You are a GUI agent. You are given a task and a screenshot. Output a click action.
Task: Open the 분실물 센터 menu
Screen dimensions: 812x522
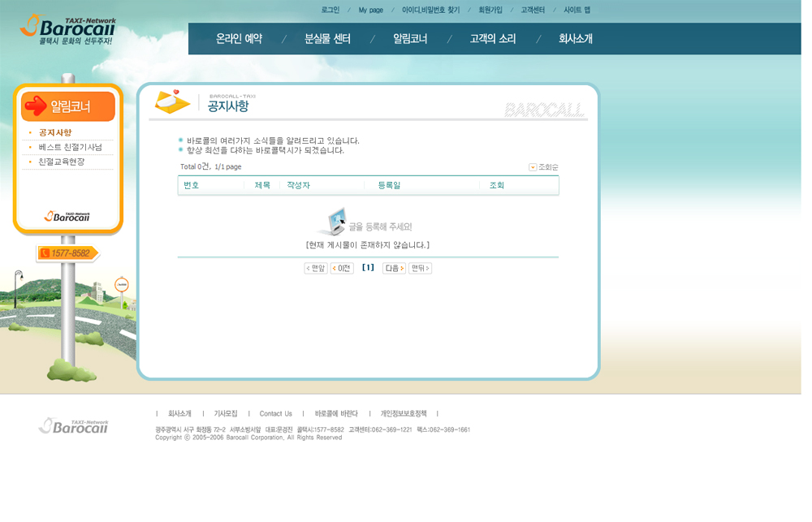tap(327, 39)
